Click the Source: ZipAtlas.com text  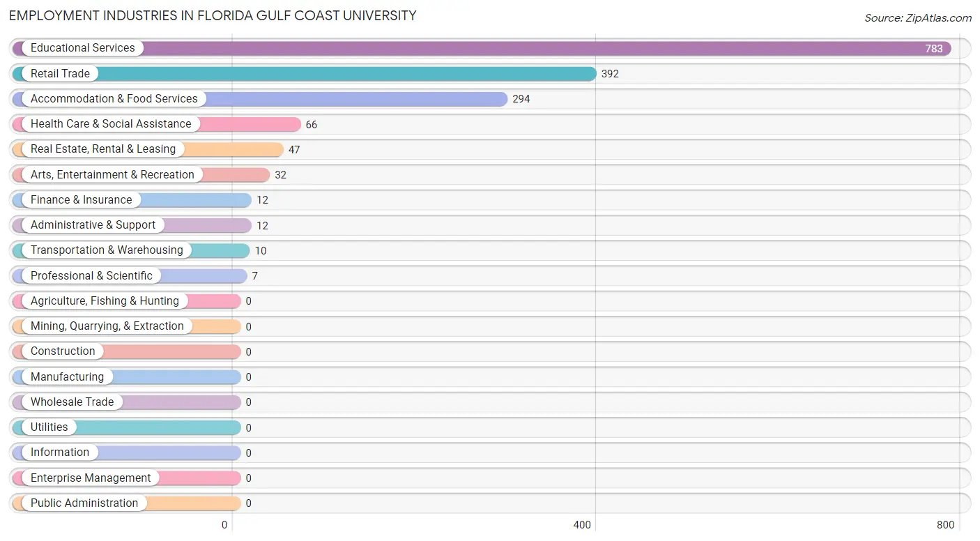(918, 18)
